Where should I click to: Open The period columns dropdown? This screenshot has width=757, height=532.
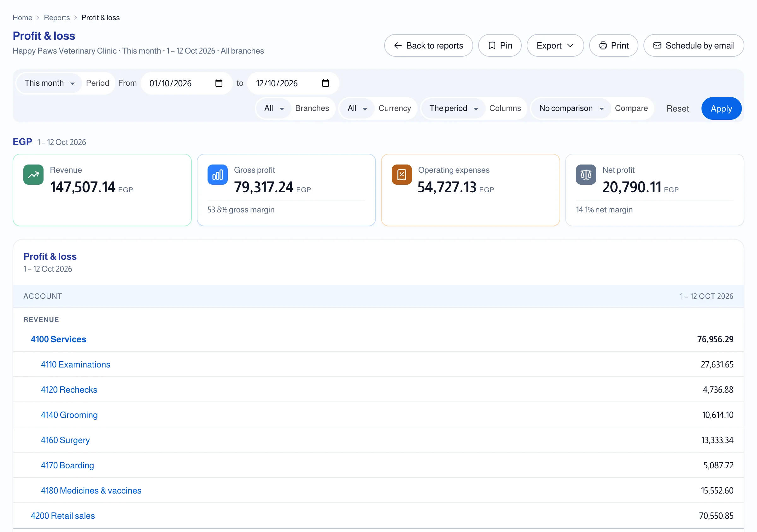click(x=453, y=108)
